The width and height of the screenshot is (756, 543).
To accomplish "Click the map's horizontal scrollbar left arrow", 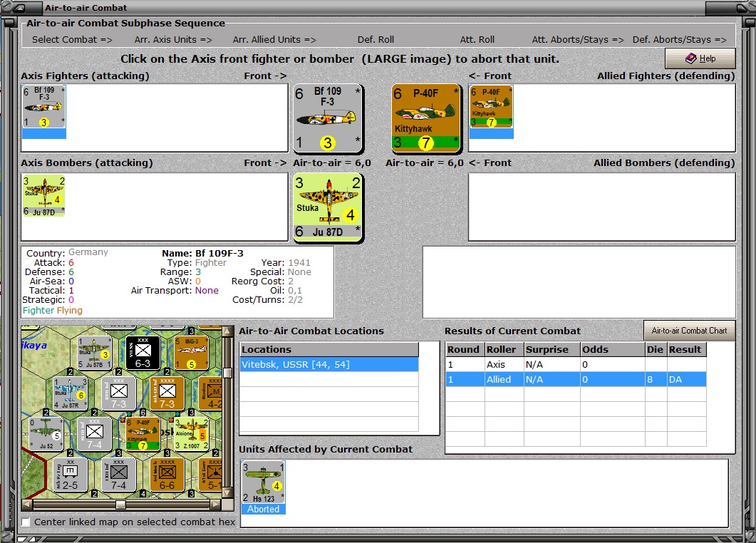I will [27, 505].
